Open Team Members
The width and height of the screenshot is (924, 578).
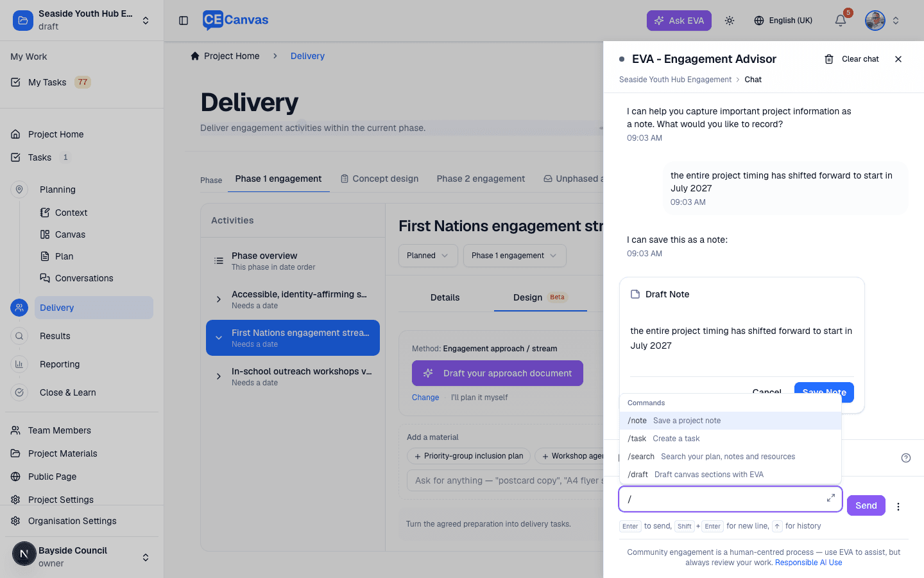point(60,430)
